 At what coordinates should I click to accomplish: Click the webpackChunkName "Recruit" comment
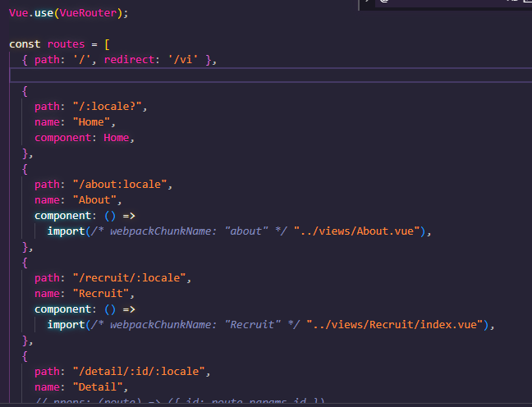195,325
